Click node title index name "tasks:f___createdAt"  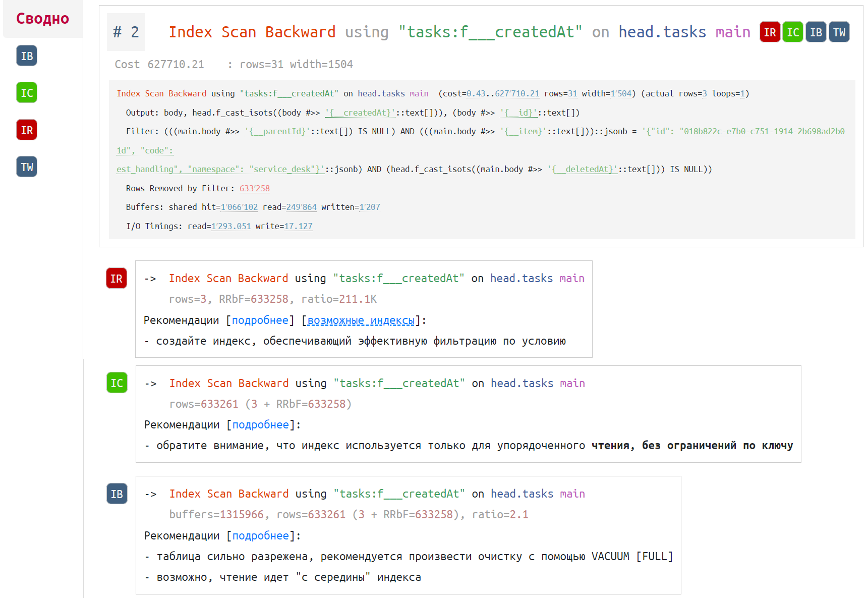(490, 32)
